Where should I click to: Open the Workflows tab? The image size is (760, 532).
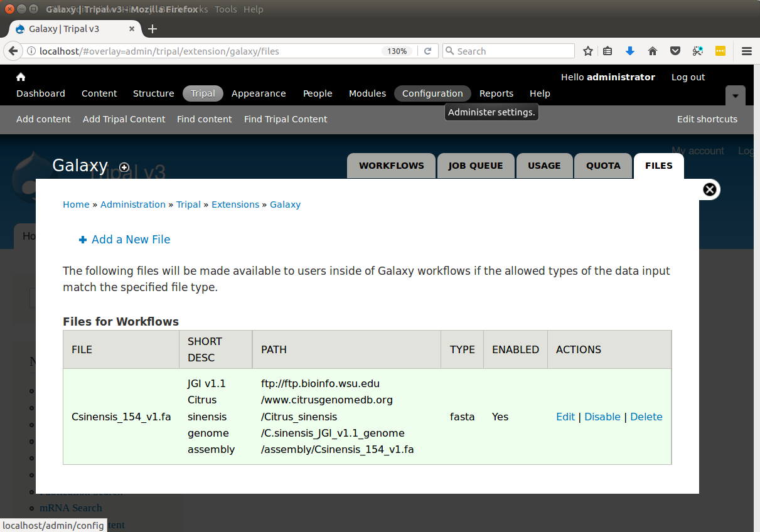coord(392,166)
